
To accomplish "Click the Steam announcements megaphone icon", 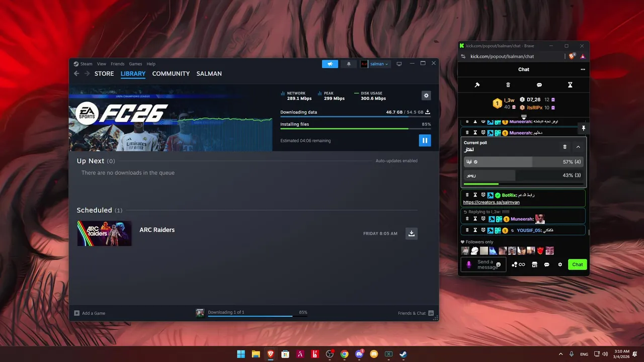I will pyautogui.click(x=330, y=64).
